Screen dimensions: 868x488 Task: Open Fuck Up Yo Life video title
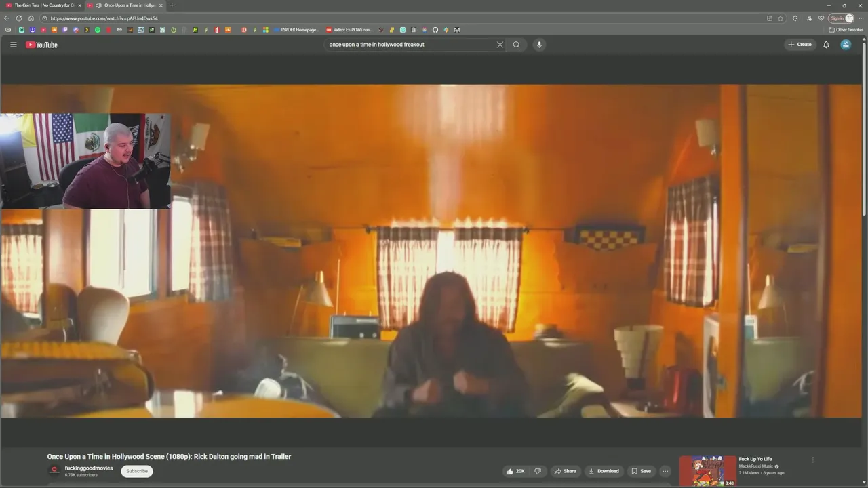click(755, 459)
